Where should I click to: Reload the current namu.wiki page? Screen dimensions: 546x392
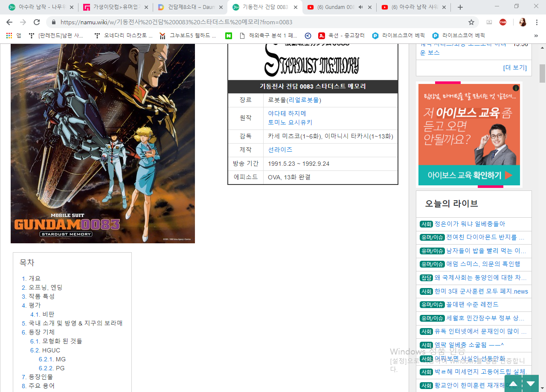37,22
